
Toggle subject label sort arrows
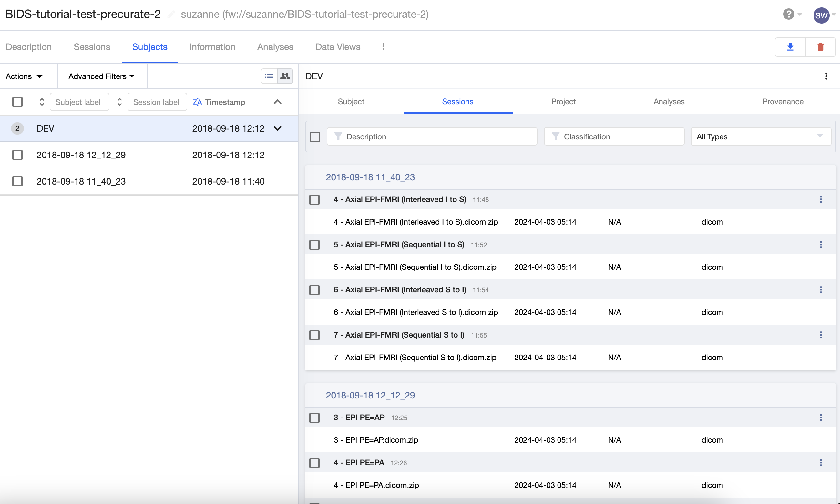coord(42,102)
